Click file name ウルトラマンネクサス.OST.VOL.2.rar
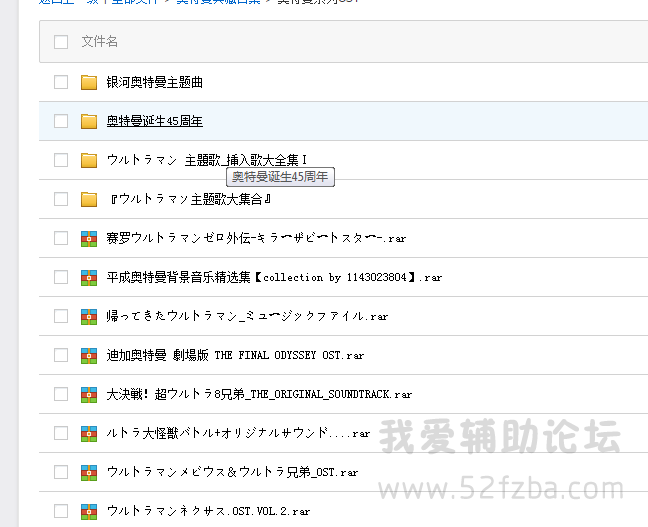 (x=208, y=511)
